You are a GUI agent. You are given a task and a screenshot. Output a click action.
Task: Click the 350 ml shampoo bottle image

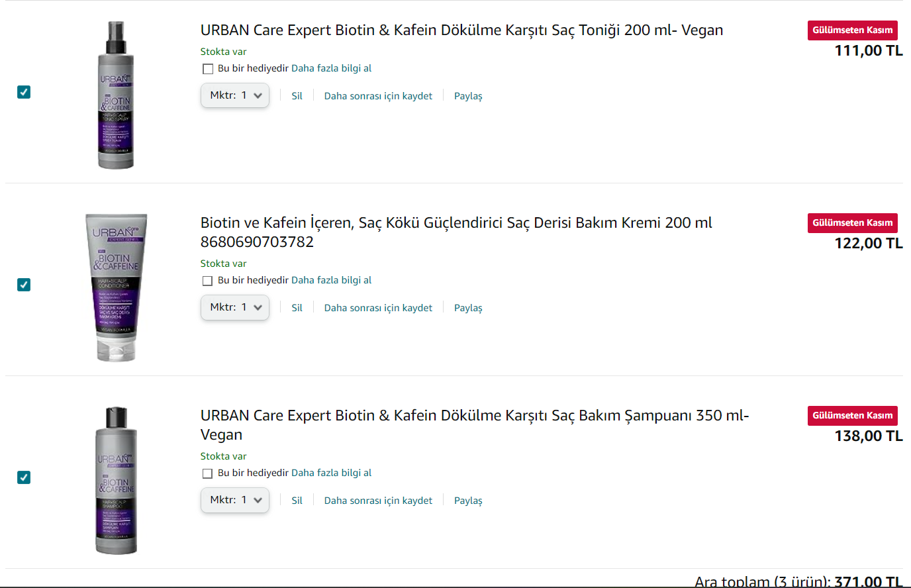pyautogui.click(x=117, y=481)
